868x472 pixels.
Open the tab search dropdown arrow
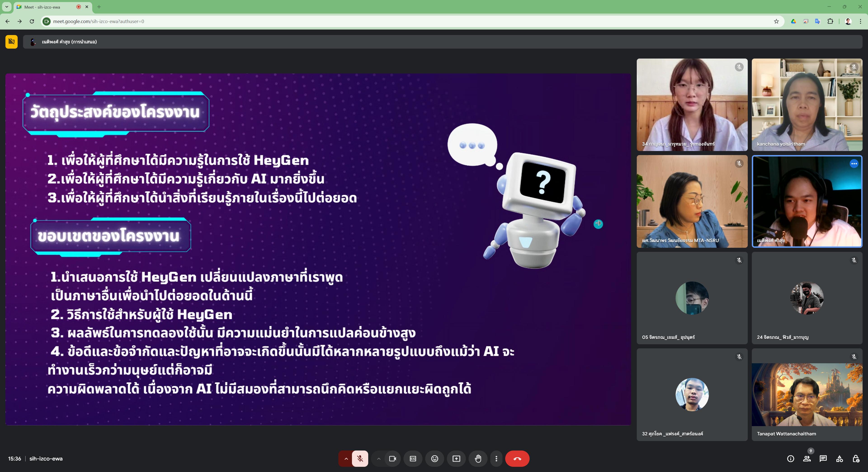(x=6, y=7)
